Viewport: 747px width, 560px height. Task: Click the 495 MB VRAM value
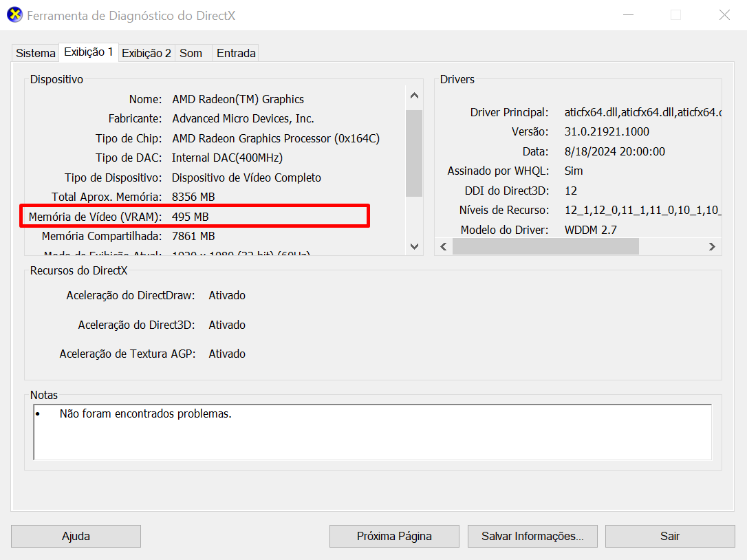tap(190, 217)
